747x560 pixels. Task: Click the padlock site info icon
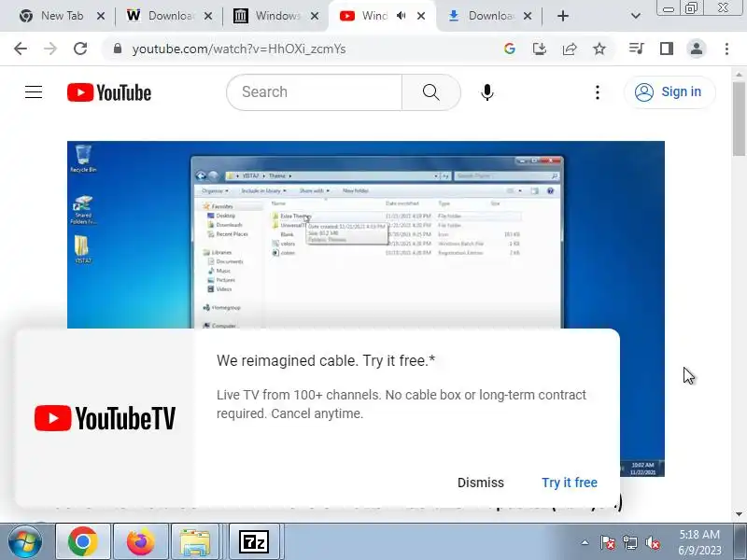[118, 49]
